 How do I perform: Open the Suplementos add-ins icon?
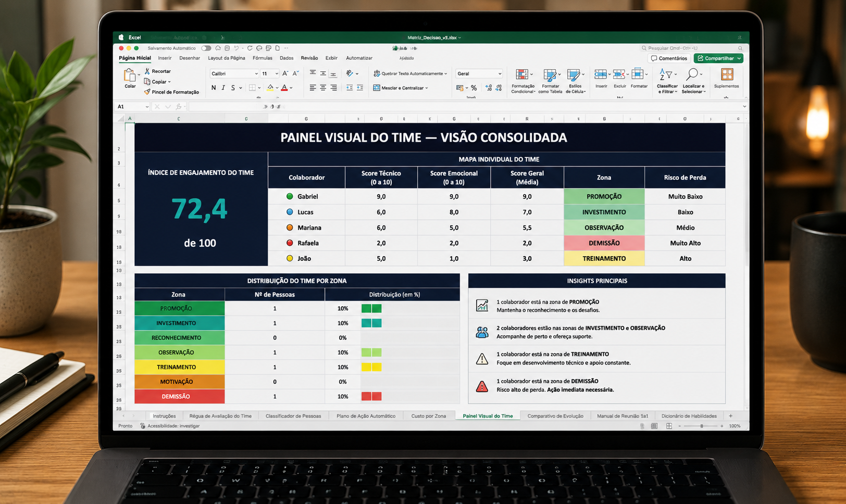(727, 75)
